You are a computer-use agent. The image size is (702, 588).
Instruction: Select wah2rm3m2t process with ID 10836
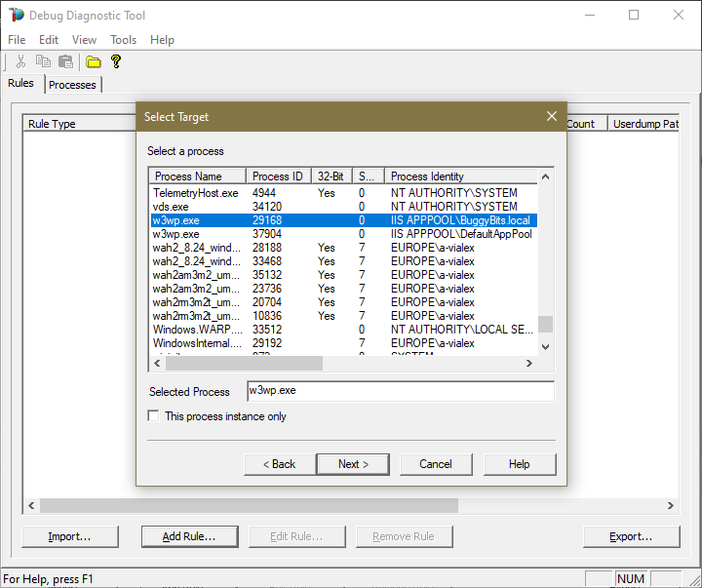tap(344, 316)
